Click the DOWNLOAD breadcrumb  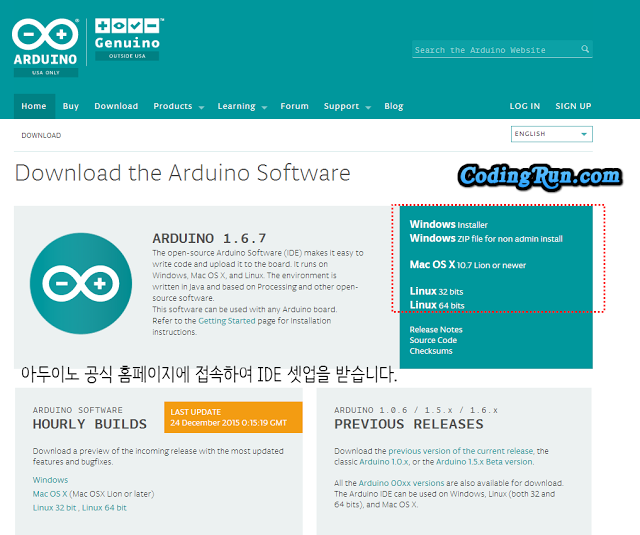pyautogui.click(x=41, y=135)
